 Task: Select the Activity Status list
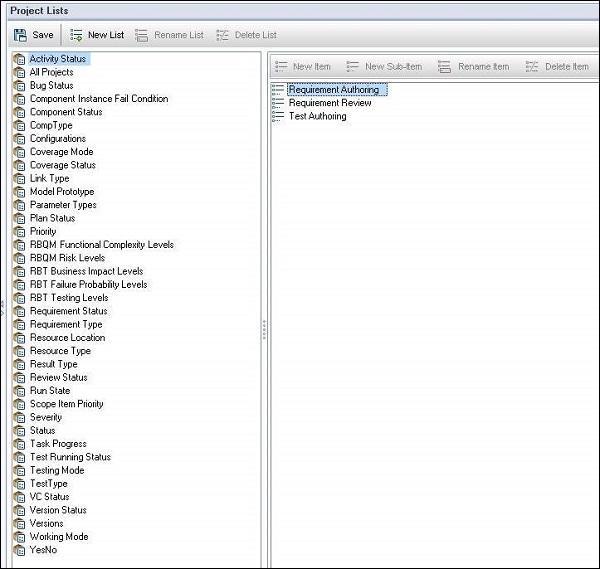tap(58, 59)
